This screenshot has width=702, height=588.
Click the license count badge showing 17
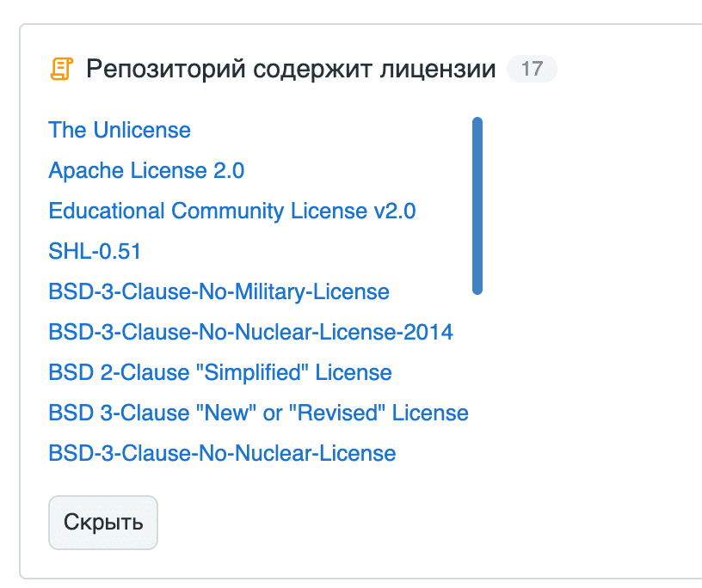[531, 69]
